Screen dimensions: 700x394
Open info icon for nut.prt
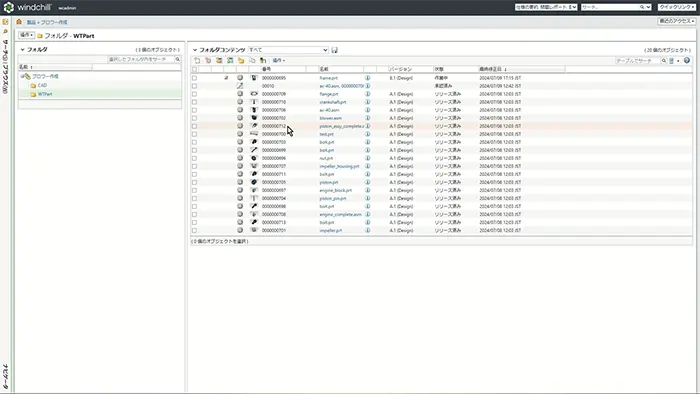(x=367, y=158)
